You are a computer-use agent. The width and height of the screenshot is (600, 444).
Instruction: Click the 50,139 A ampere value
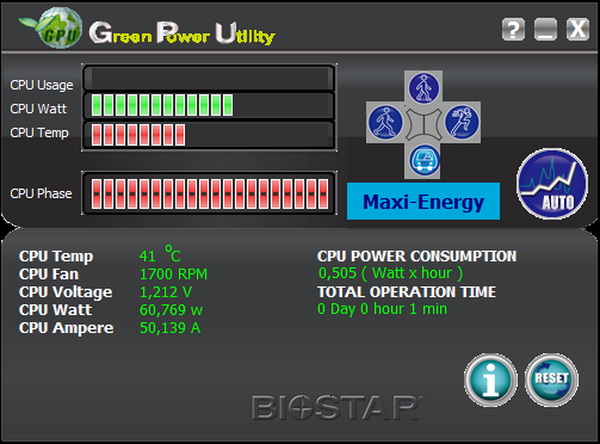170,328
